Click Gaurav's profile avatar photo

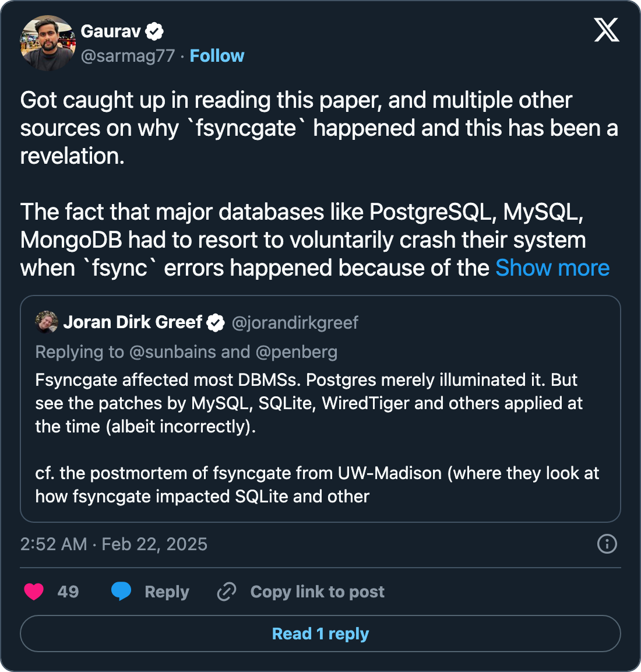(x=48, y=43)
